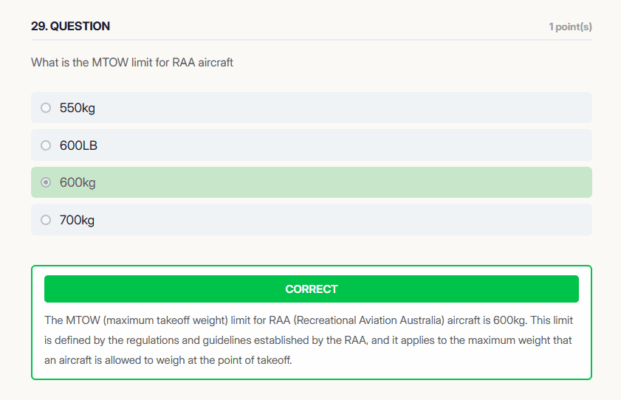Click the empty right side of the 550kg option row

coord(450,108)
